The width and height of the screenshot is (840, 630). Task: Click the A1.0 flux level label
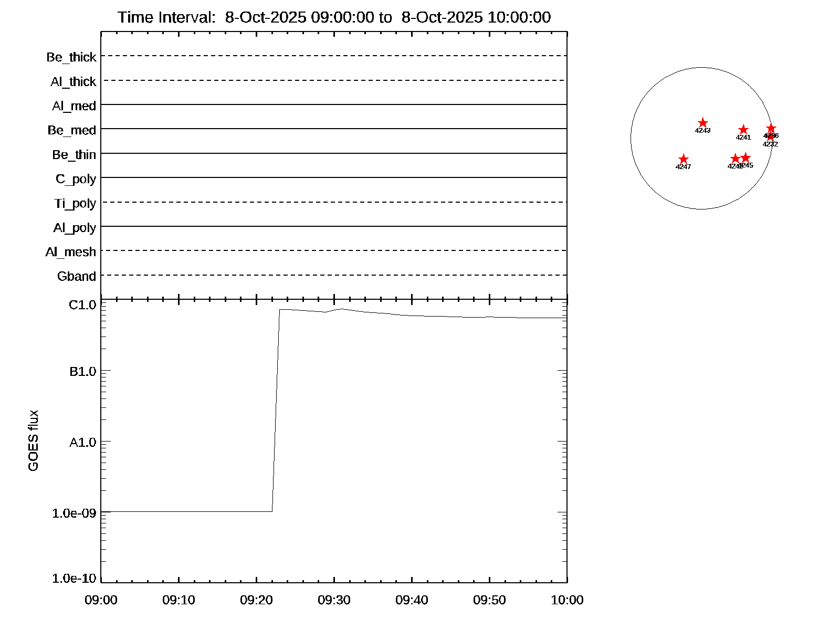click(x=82, y=443)
